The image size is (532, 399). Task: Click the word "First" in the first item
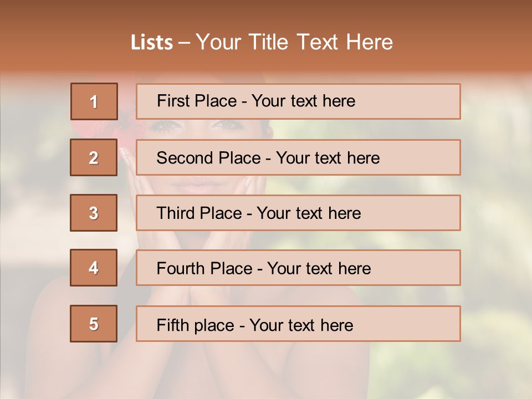[x=173, y=101]
